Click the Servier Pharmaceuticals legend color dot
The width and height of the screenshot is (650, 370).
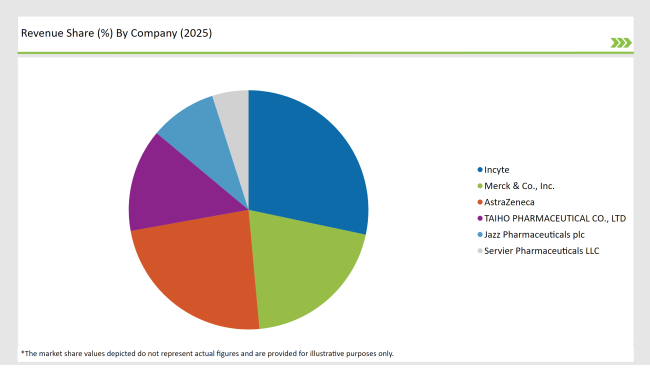pos(480,251)
